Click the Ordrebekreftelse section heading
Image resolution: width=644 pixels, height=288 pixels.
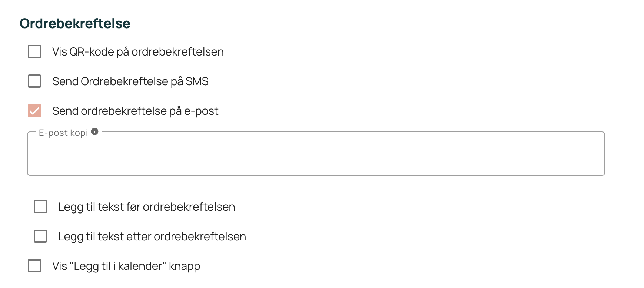coord(75,23)
